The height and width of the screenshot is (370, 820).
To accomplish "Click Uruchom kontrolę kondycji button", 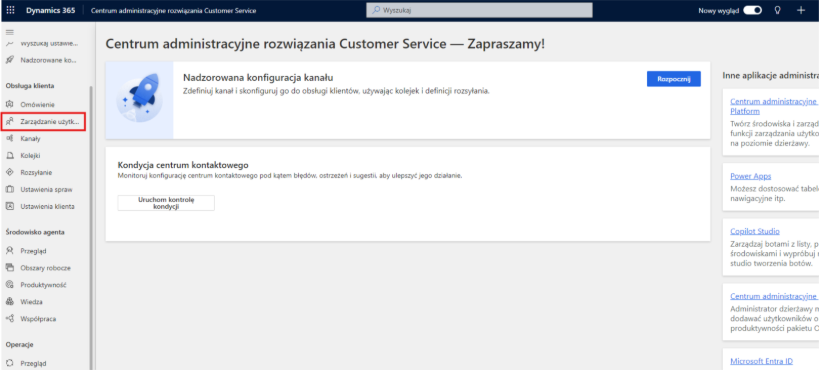I will pos(166,203).
